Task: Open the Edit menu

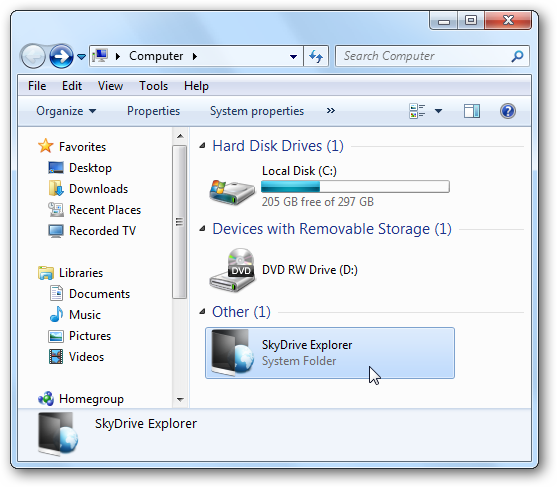Action: (72, 86)
